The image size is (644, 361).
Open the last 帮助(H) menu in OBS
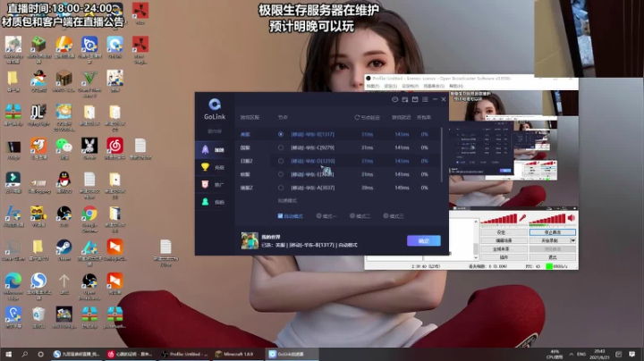click(456, 86)
